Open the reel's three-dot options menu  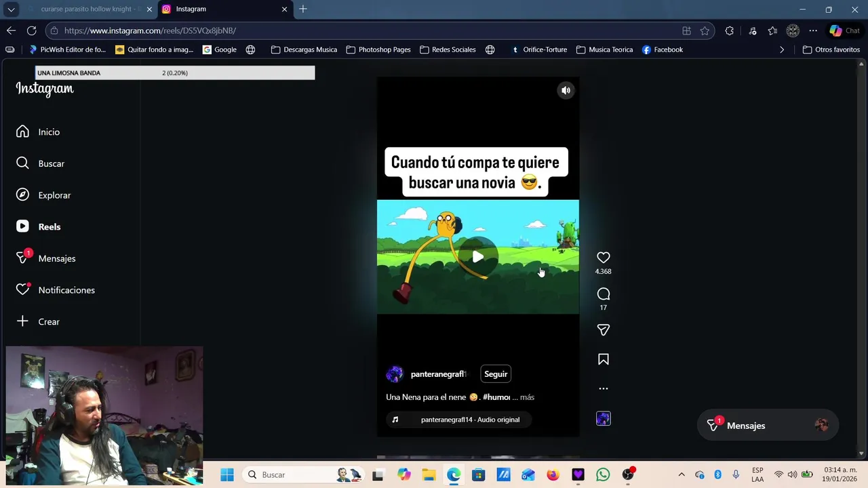(x=604, y=388)
